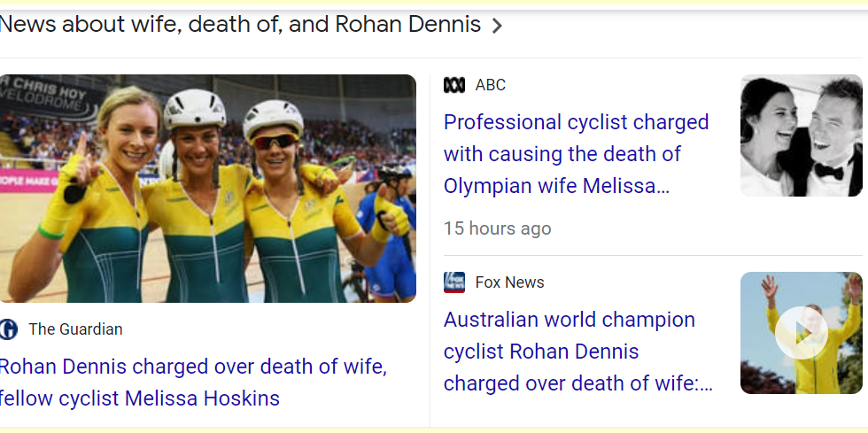This screenshot has height=433, width=868.
Task: Click the cyclist wearing red sunglasses in photo
Action: click(276, 177)
